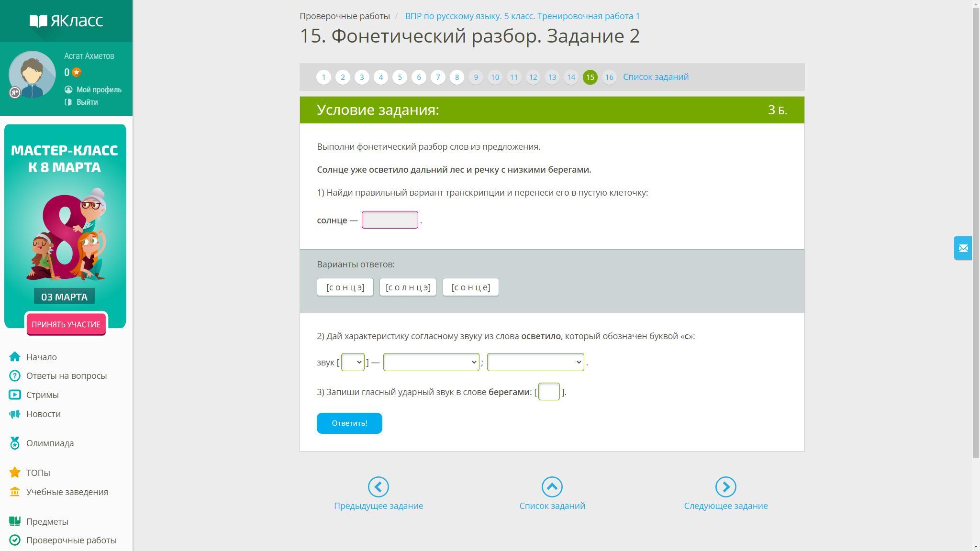Click the ТОПы star icon
This screenshot has height=551, width=980.
click(x=15, y=473)
